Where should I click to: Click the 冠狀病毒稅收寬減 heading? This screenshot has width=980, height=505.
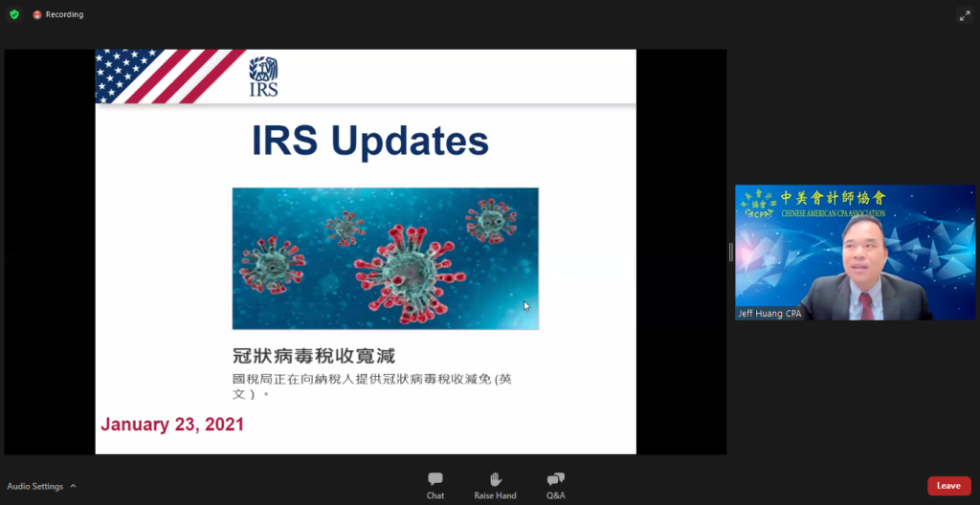coord(314,356)
